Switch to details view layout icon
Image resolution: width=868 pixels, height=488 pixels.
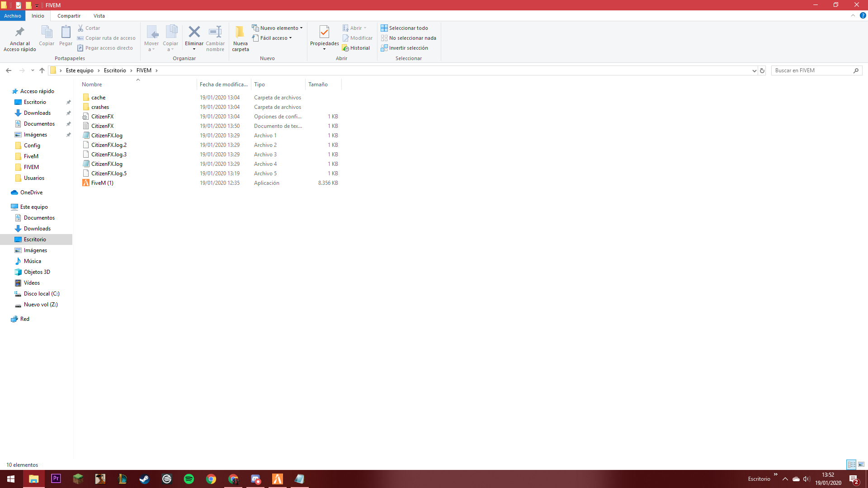(851, 465)
